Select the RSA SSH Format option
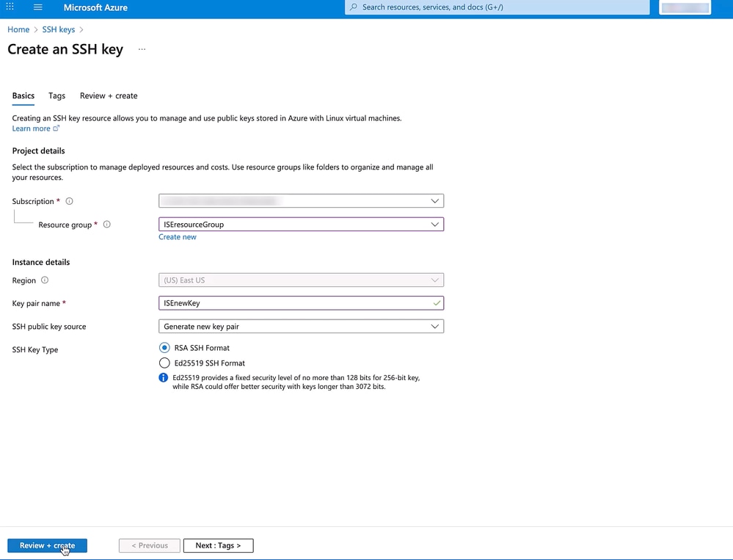This screenshot has height=560, width=733. click(165, 347)
